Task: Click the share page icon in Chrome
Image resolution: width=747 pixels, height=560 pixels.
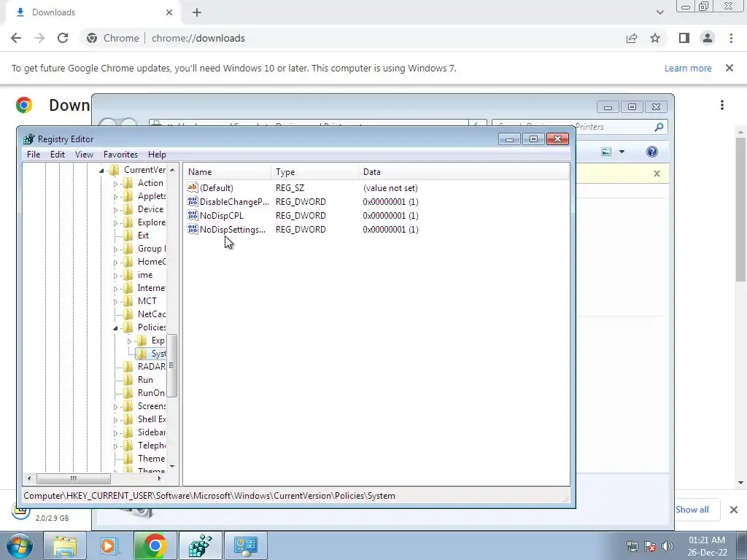Action: (632, 38)
